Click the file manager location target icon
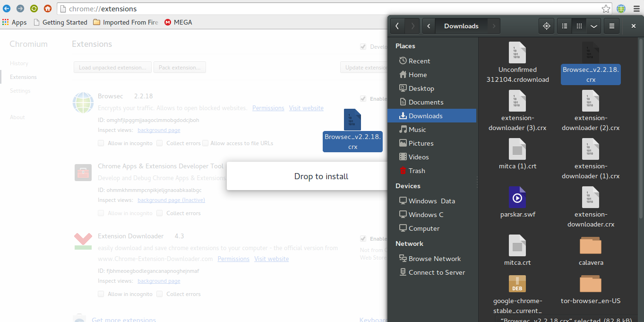 547,26
